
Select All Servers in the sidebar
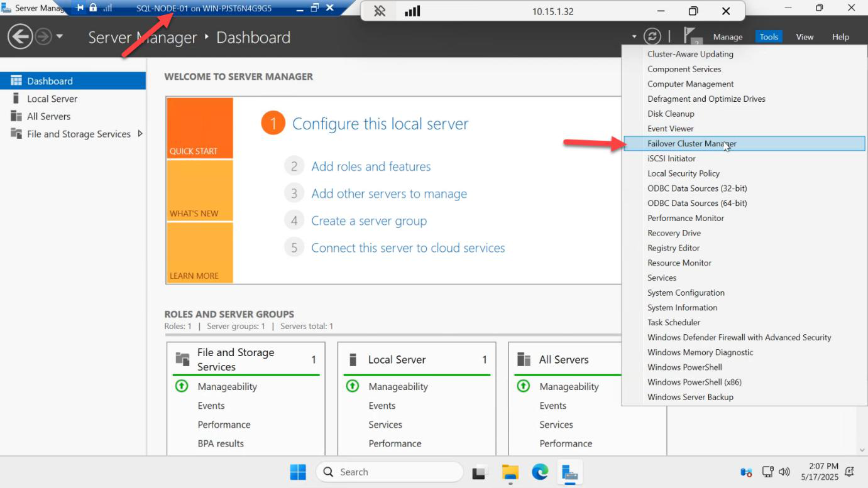73,116
